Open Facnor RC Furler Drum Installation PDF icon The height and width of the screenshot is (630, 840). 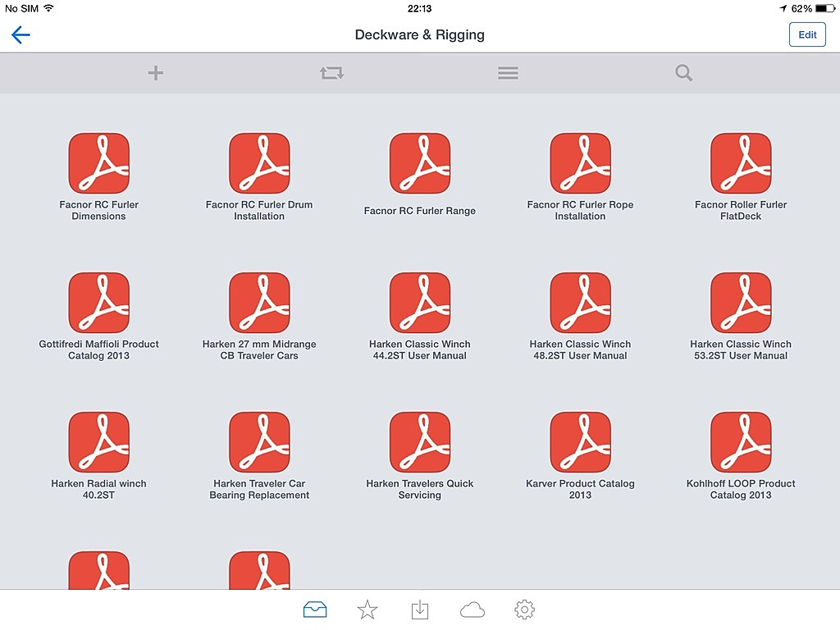[259, 163]
